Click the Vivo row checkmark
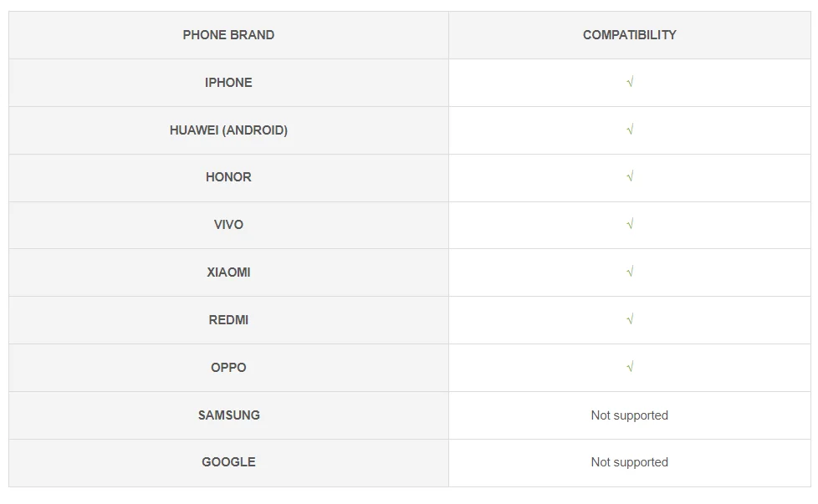This screenshot has height=504, width=818. tap(630, 225)
